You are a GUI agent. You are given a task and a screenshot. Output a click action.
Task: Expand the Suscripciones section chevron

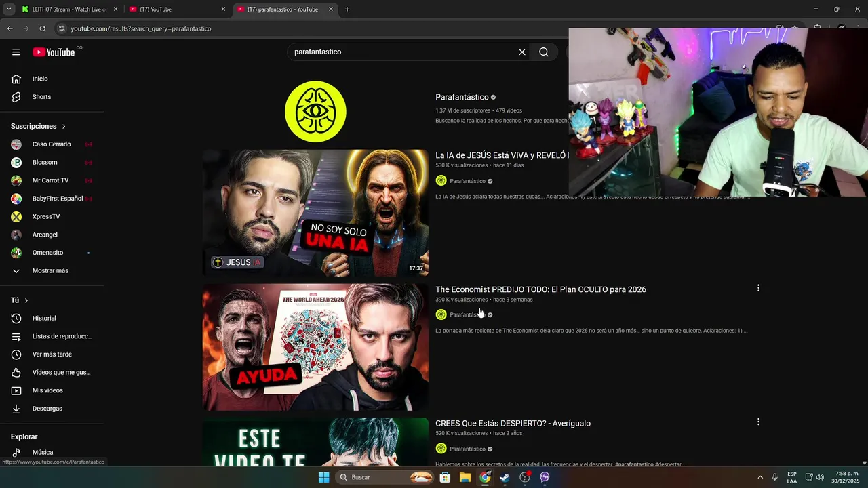pos(64,127)
